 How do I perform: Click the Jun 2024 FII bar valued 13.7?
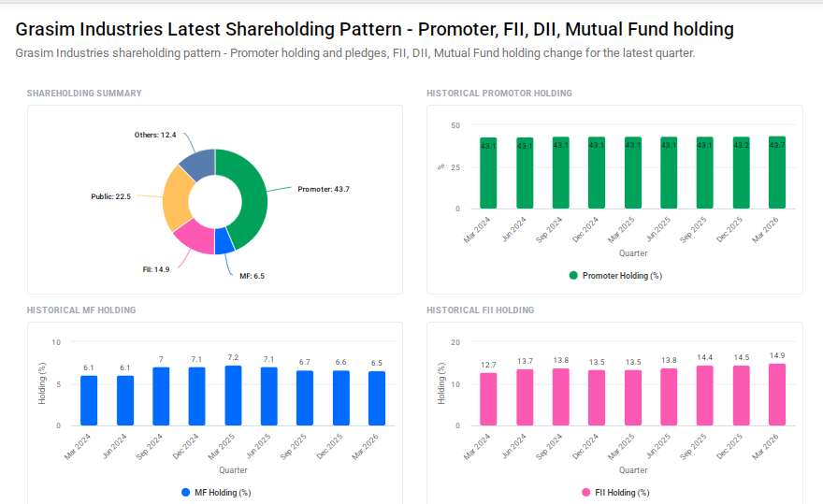pos(525,397)
